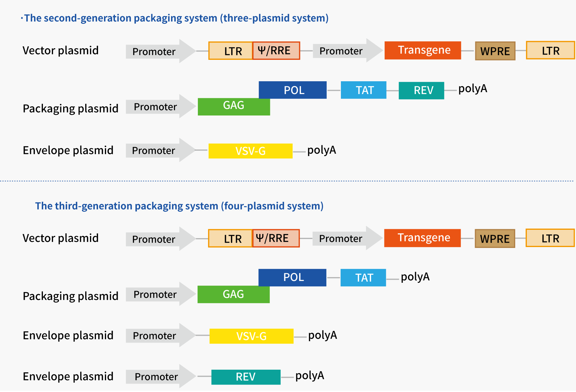Viewport: 576px width, 392px height.
Task: Click the polyA label after TAT in third-generation system
Action: 415,277
